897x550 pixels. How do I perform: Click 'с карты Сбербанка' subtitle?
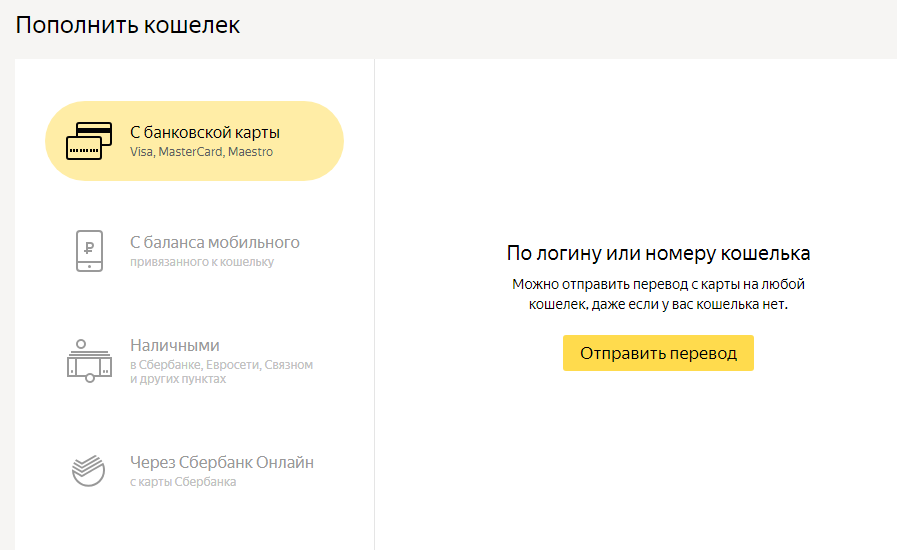[183, 482]
